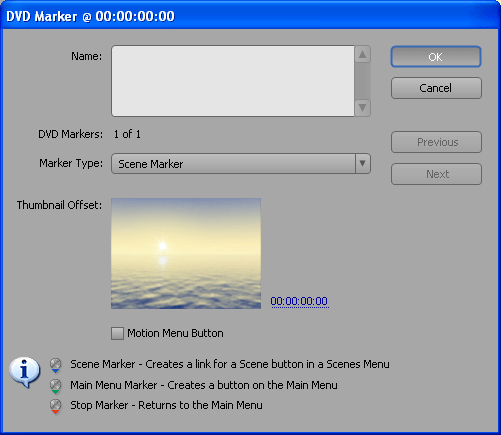The height and width of the screenshot is (435, 501).
Task: Click the Motion Menu Button label text
Action: pyautogui.click(x=175, y=333)
